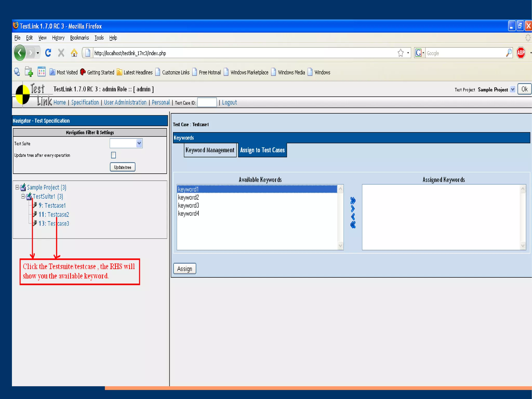532x399 pixels.
Task: Collapse the TestSuite1 tree node
Action: pyautogui.click(x=23, y=196)
